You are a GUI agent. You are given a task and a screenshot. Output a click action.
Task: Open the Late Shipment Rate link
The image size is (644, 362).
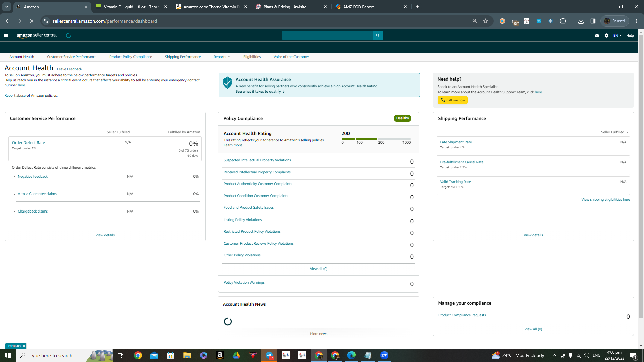coord(456,142)
